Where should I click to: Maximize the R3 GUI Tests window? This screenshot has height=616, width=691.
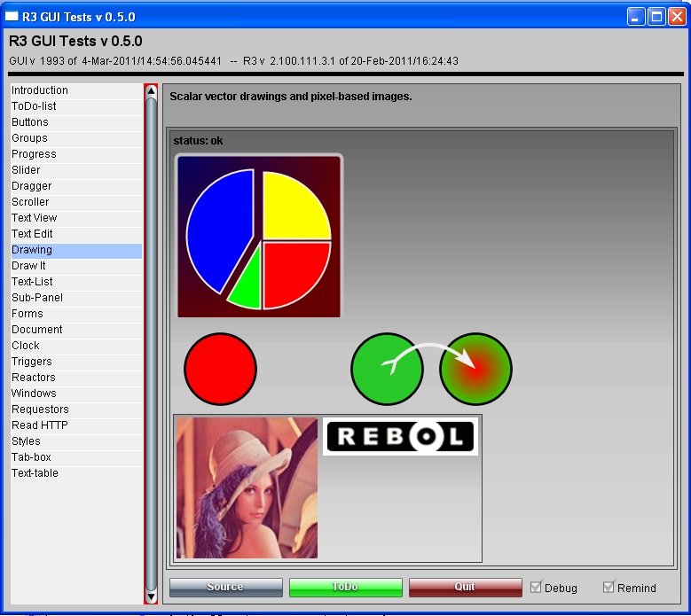click(656, 17)
